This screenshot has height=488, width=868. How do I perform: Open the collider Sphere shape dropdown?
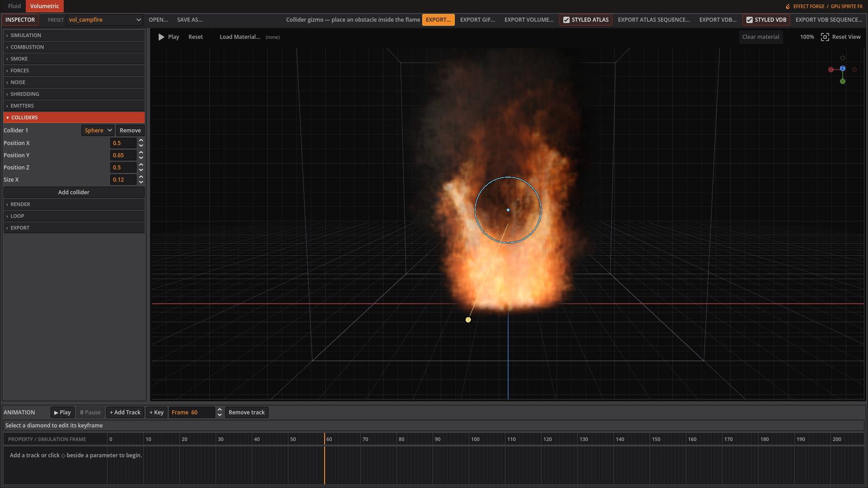pos(98,130)
